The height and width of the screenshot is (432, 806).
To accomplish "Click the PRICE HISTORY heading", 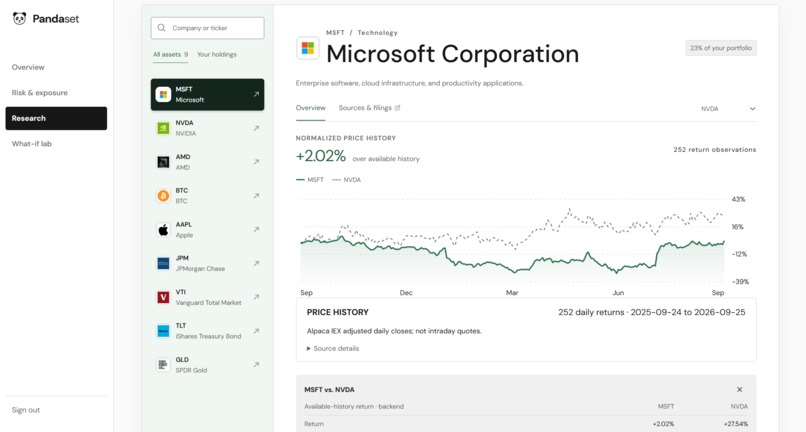I will [338, 312].
